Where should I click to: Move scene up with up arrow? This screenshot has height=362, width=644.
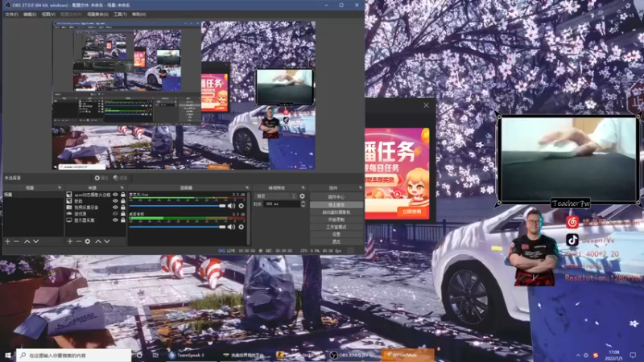pyautogui.click(x=27, y=241)
